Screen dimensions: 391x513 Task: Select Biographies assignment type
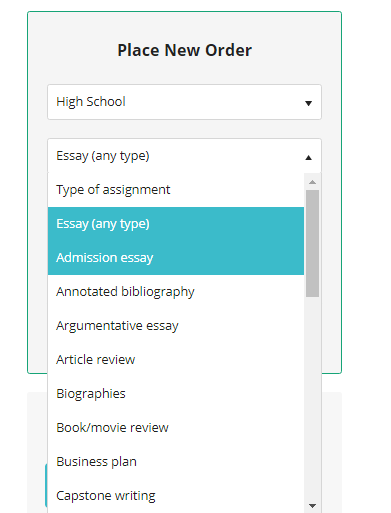click(176, 394)
